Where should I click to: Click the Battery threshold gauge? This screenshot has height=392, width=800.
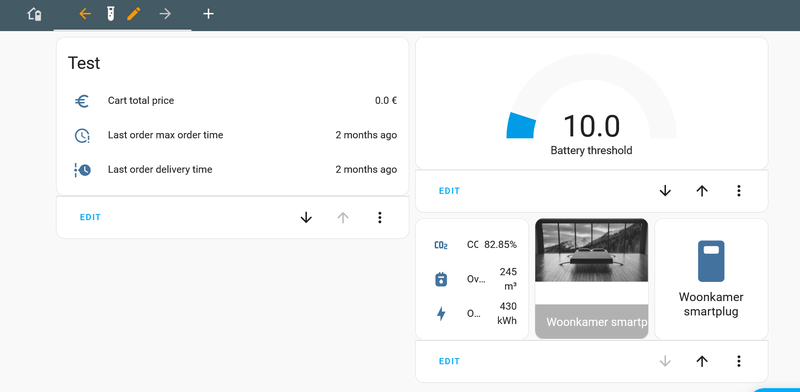coord(591,103)
